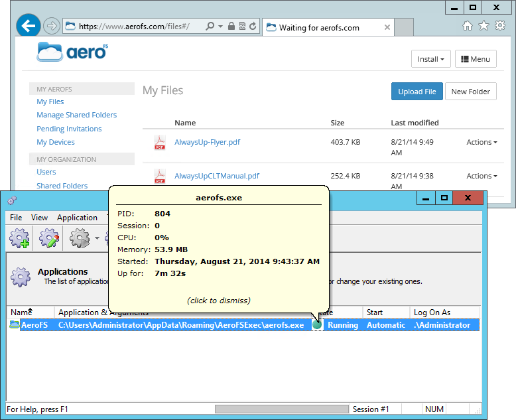Expand Actions for AlwaysUpCLTManual.pdf
516x420 pixels.
coord(482,176)
